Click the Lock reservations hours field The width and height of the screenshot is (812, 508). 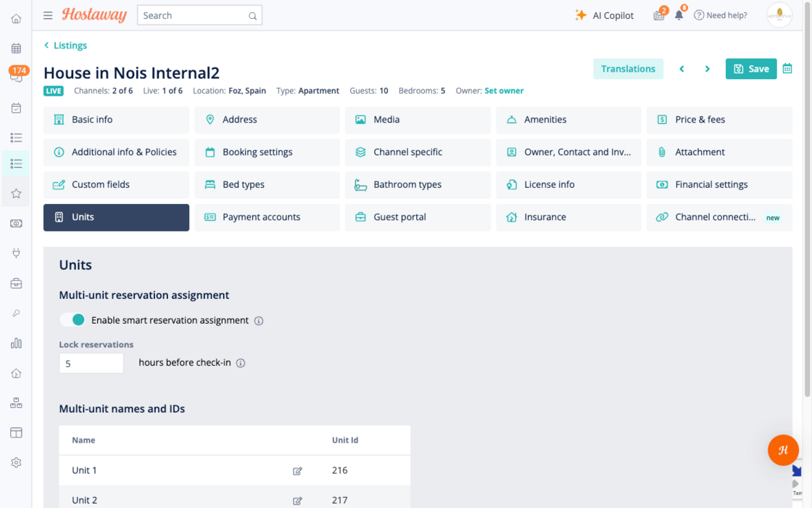91,364
